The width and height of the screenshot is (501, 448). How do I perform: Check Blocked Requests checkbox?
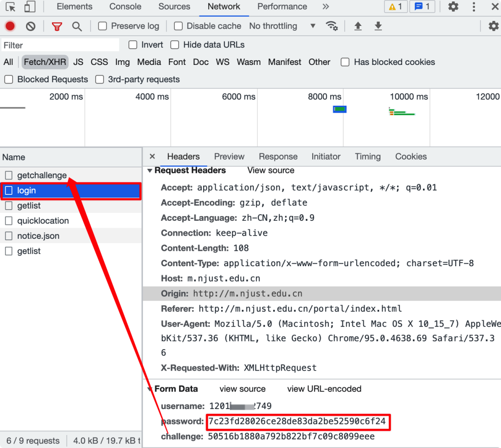tap(9, 79)
